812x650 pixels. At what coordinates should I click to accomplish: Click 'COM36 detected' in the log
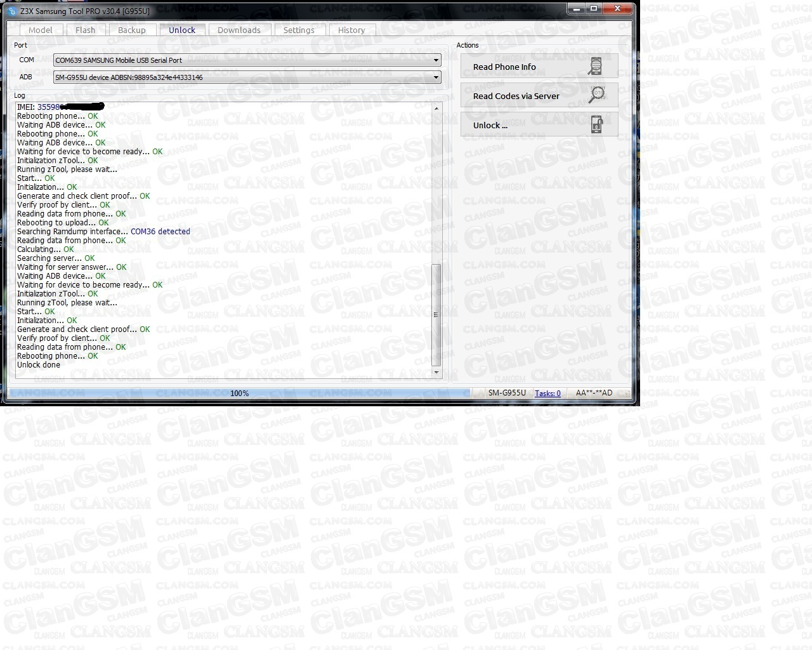click(160, 232)
